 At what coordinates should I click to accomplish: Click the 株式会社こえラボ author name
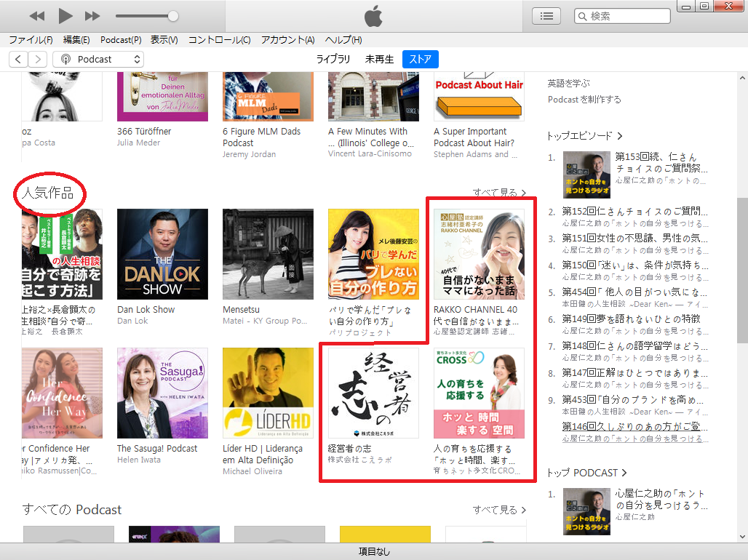tap(360, 460)
